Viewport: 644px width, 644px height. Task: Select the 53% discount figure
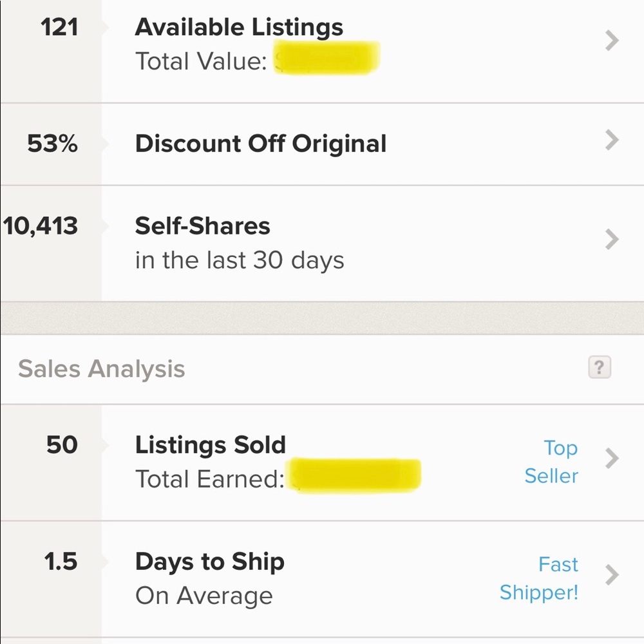52,144
